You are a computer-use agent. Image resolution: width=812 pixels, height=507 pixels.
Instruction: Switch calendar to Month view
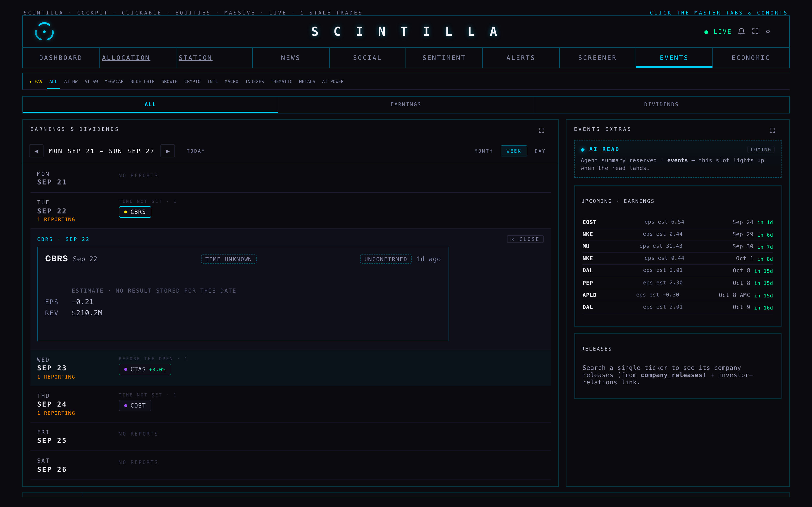(x=483, y=151)
